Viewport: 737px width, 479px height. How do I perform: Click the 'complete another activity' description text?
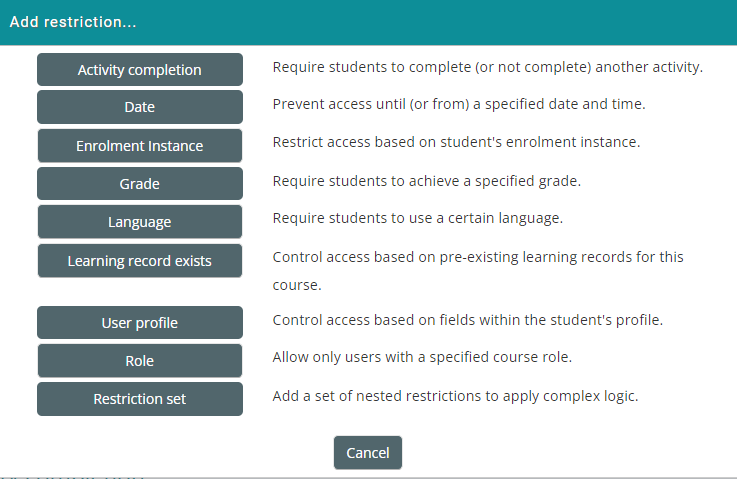click(488, 68)
